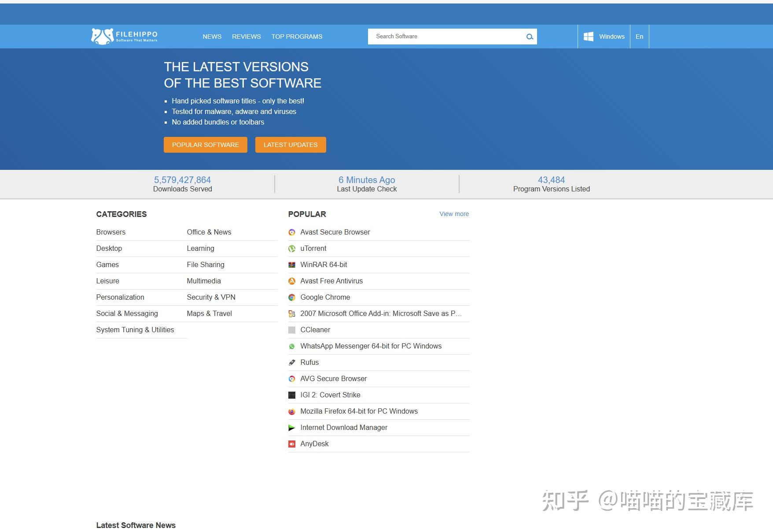Click the Internet Download Manager icon

[292, 428]
